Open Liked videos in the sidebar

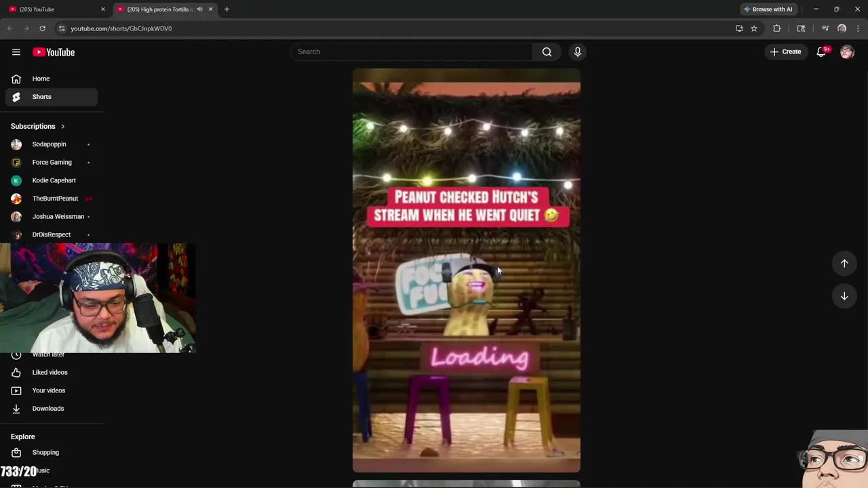coord(52,372)
